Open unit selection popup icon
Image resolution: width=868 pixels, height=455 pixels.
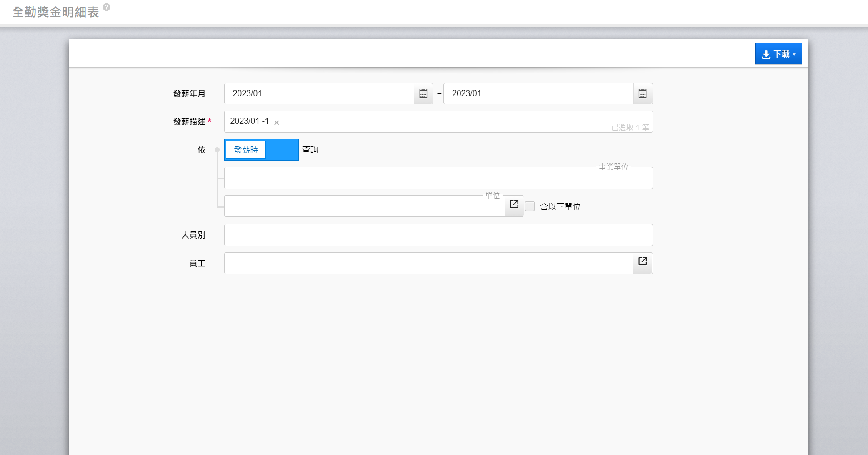(x=514, y=204)
